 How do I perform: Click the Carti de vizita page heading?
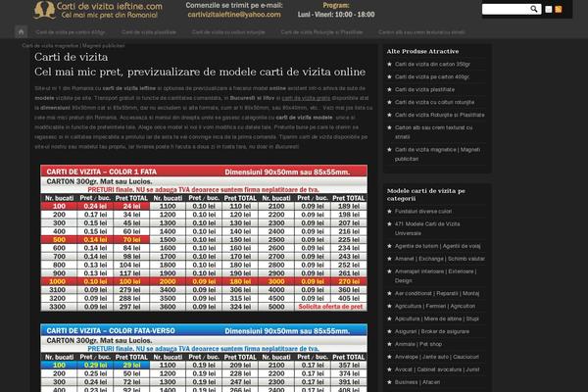[72, 57]
